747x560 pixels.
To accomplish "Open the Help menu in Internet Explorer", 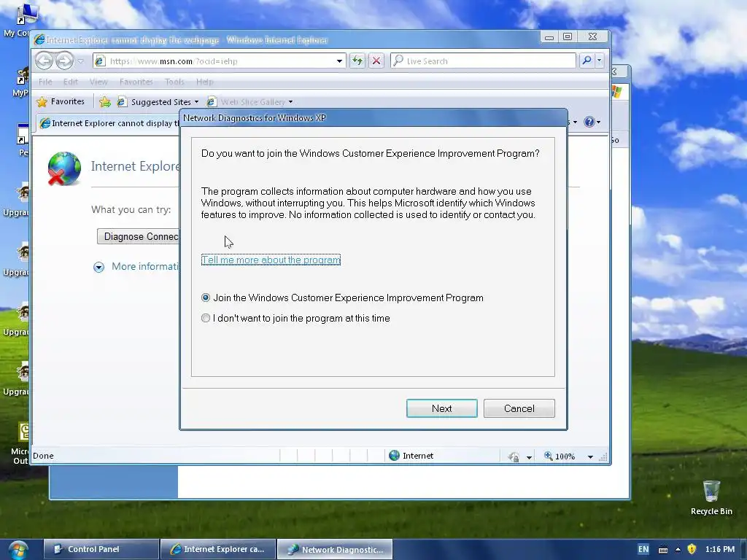I will pos(205,82).
